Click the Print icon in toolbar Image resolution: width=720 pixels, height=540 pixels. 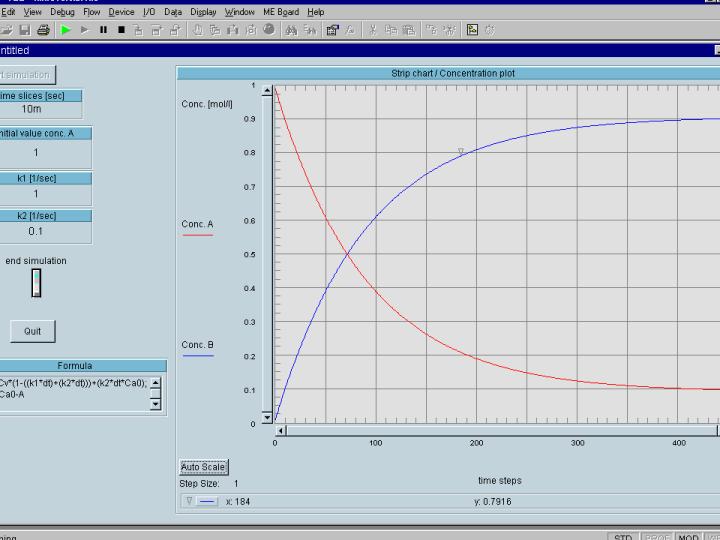[43, 30]
